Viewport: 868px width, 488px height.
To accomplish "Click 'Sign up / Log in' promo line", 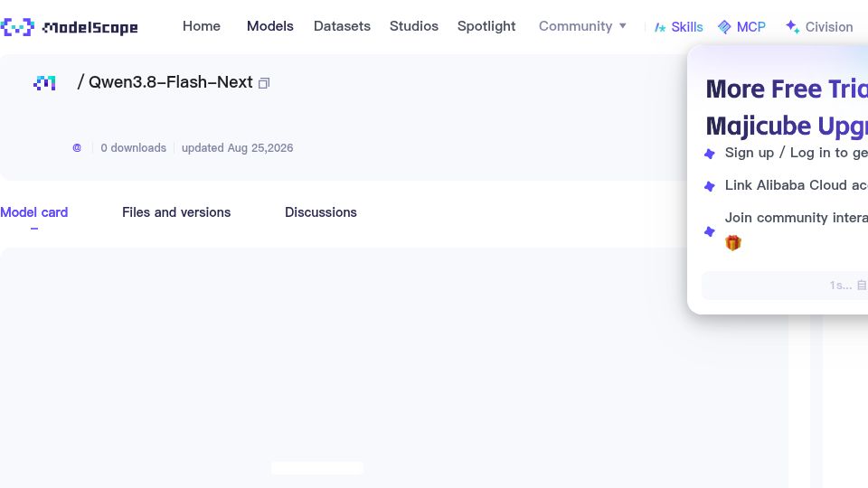I will tap(796, 153).
